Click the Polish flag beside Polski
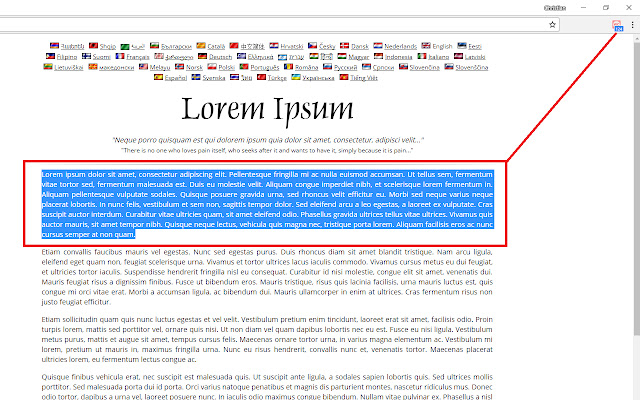The width and height of the screenshot is (640, 400). tap(212, 67)
